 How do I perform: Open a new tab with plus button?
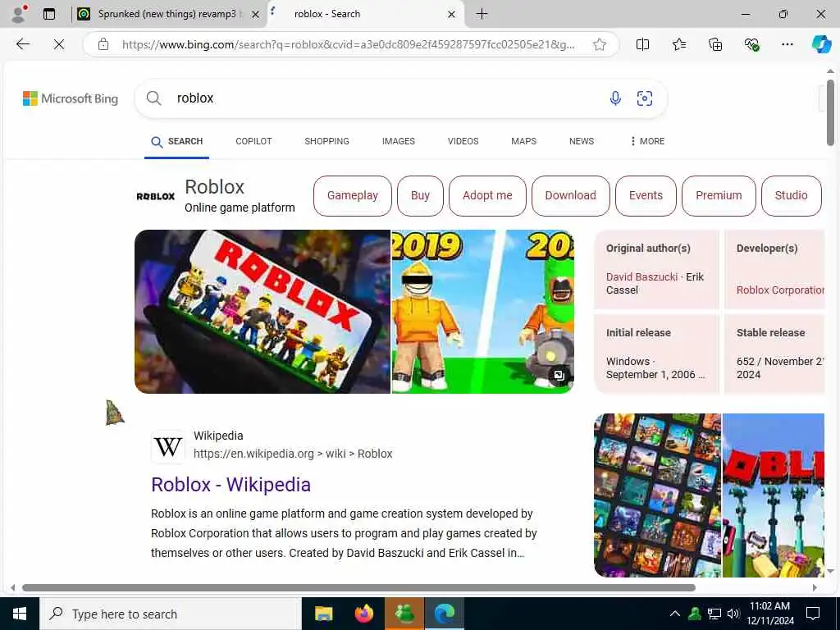(x=482, y=14)
